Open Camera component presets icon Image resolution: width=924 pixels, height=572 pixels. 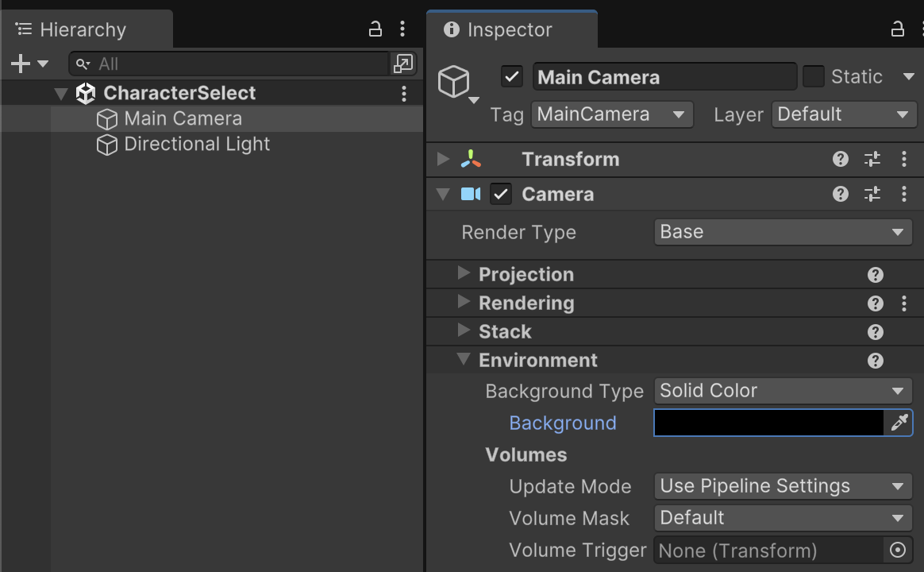coord(872,195)
